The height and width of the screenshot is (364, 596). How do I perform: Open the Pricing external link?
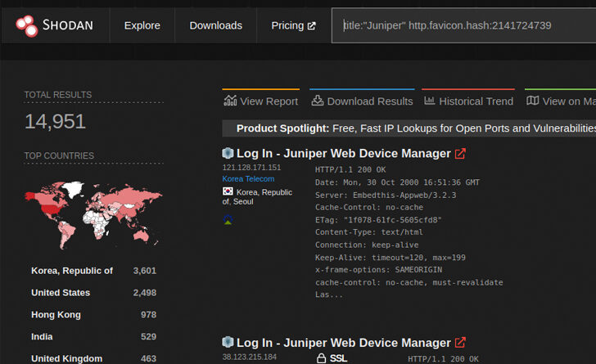[x=293, y=25]
